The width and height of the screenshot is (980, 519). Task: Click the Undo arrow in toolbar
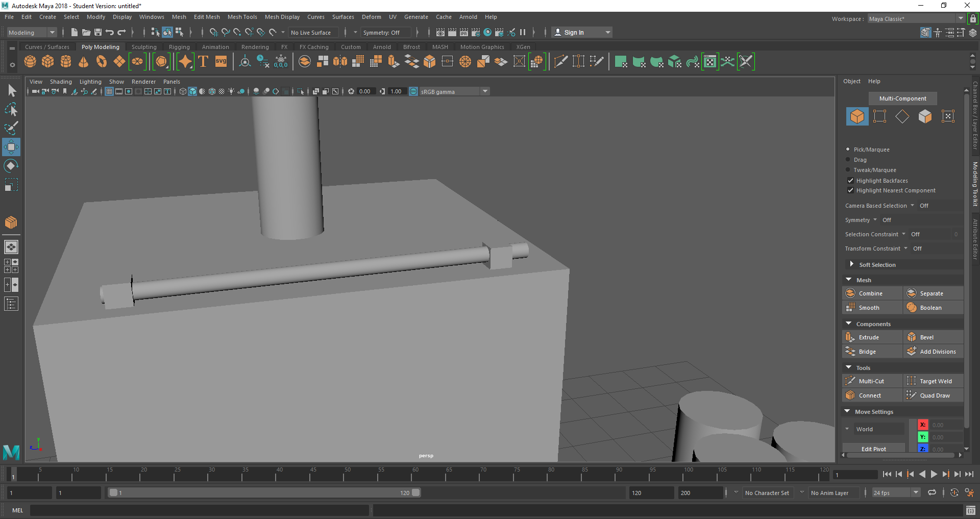coord(110,33)
